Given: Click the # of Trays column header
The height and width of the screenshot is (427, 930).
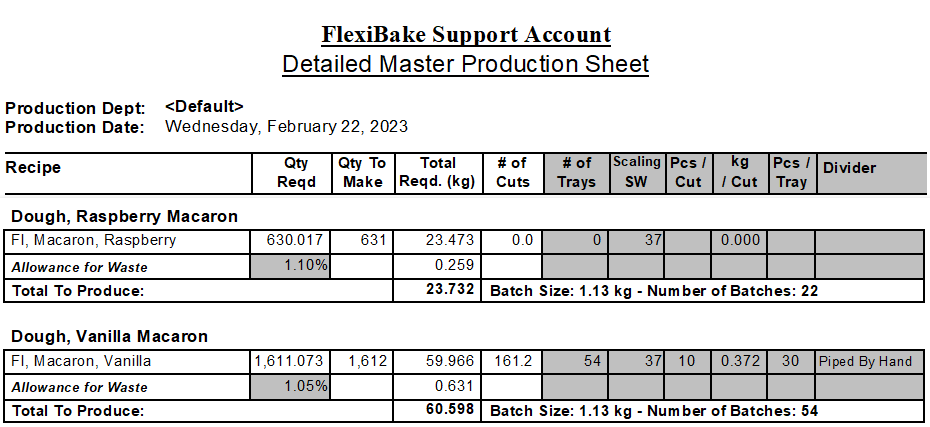Looking at the screenshot, I should [577, 173].
